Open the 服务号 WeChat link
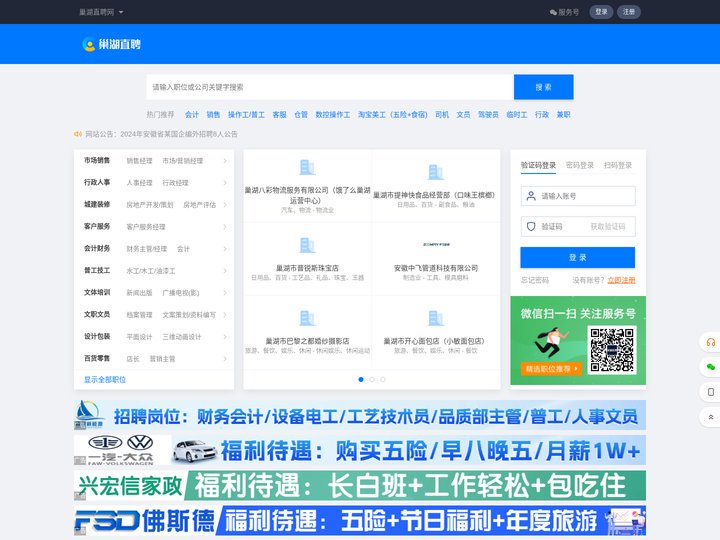The width and height of the screenshot is (720, 540). click(564, 12)
